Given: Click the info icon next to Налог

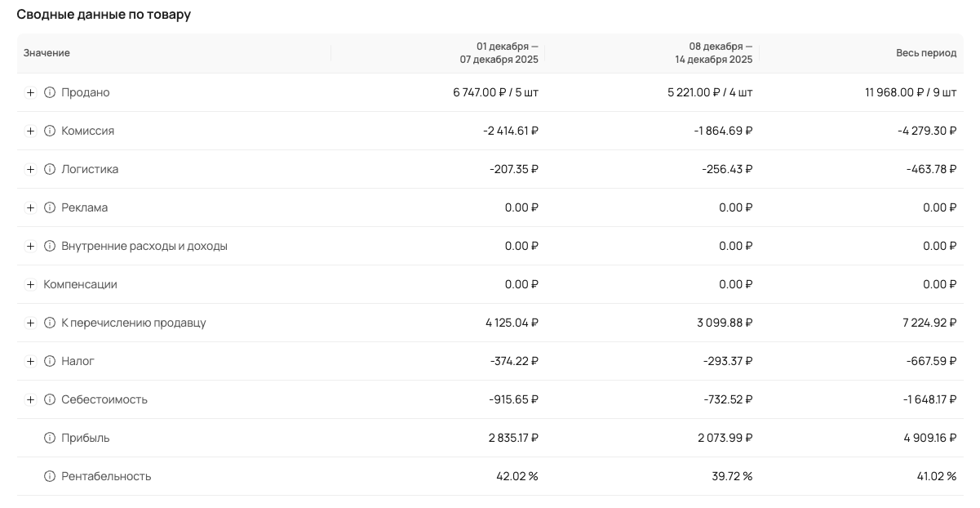Looking at the screenshot, I should (x=50, y=361).
